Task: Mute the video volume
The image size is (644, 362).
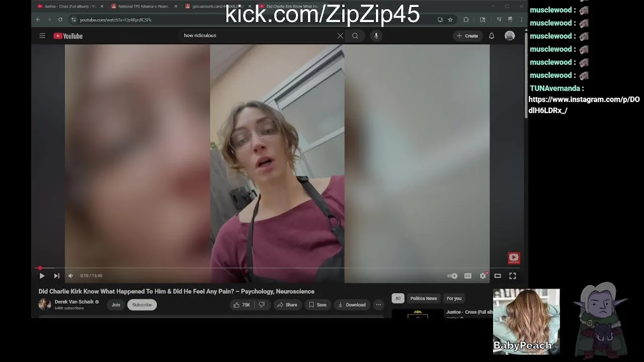Action: (70, 276)
